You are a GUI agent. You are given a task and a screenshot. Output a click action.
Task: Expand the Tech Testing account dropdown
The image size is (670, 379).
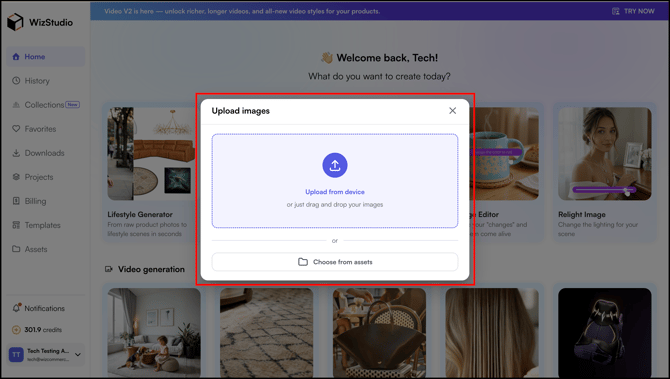(x=78, y=354)
